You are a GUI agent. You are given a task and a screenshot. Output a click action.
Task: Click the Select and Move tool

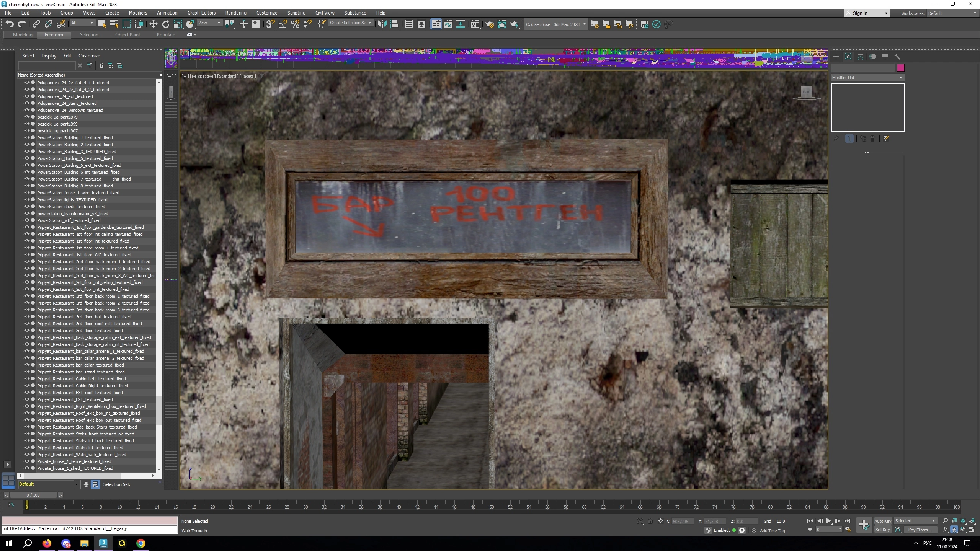tap(153, 24)
